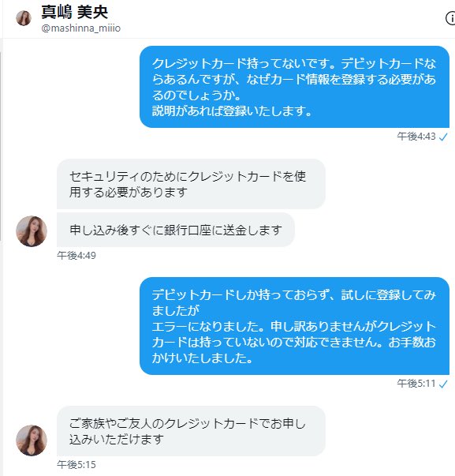Open conversation info via the circled i icon

click(x=451, y=18)
